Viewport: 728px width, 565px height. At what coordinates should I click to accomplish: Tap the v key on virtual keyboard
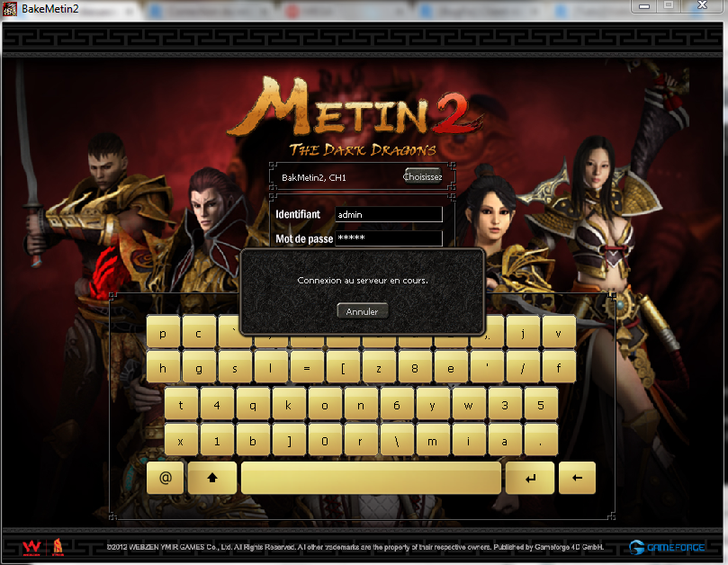(559, 332)
